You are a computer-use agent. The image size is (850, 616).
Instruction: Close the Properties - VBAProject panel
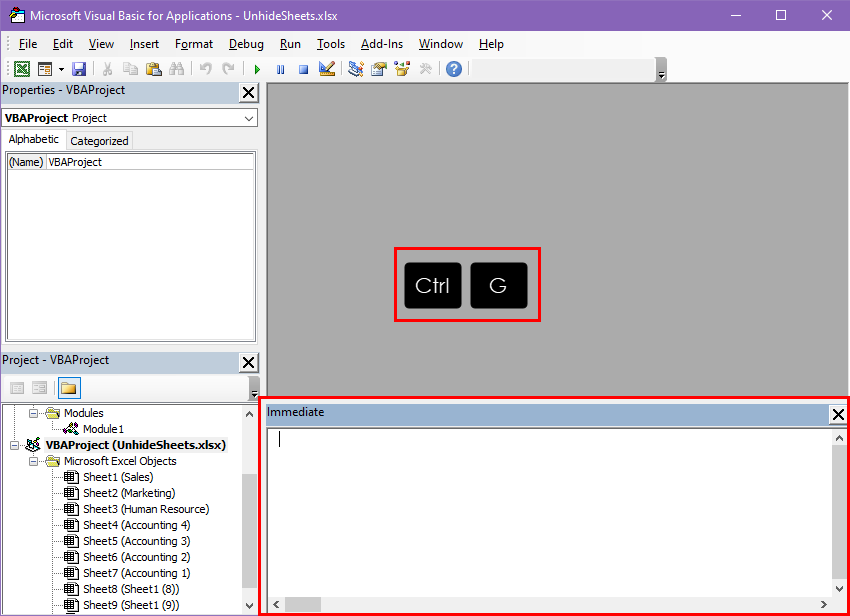(x=248, y=93)
